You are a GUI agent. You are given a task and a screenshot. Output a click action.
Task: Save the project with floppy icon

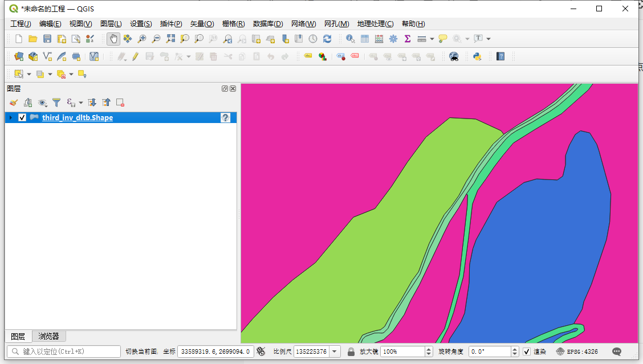click(x=47, y=39)
